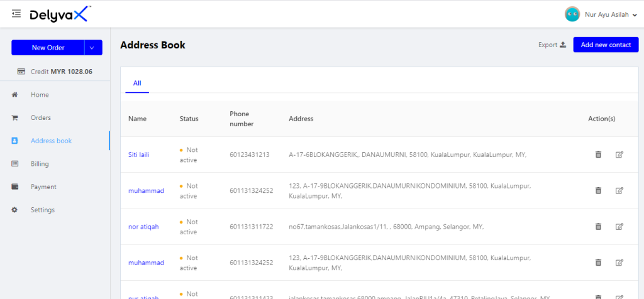
Task: Click the Home icon in sidebar
Action: (x=15, y=95)
